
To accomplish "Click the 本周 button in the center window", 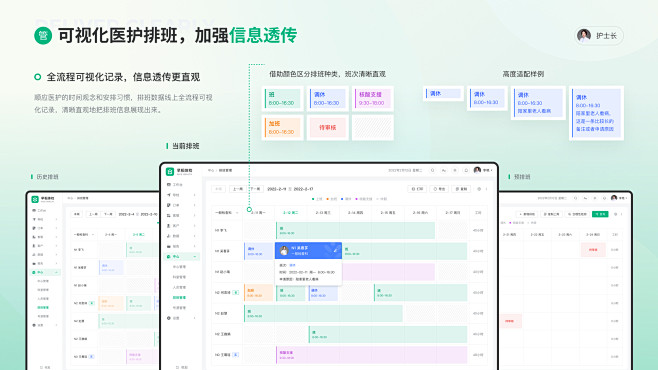I will 218,189.
